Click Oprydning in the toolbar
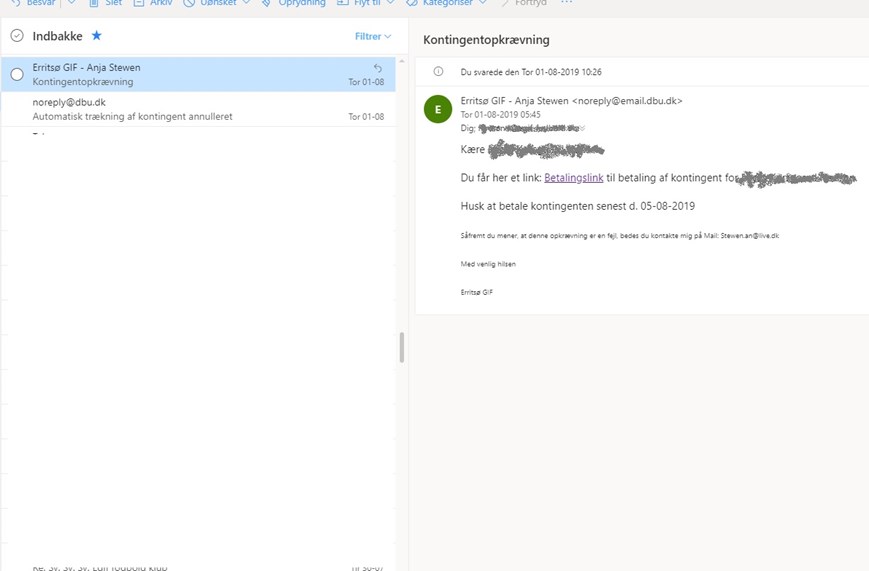The image size is (869, 571). tap(293, 3)
